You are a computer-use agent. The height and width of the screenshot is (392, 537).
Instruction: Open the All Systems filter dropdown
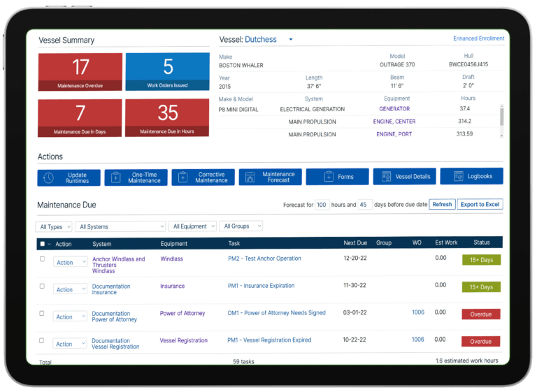click(x=120, y=226)
